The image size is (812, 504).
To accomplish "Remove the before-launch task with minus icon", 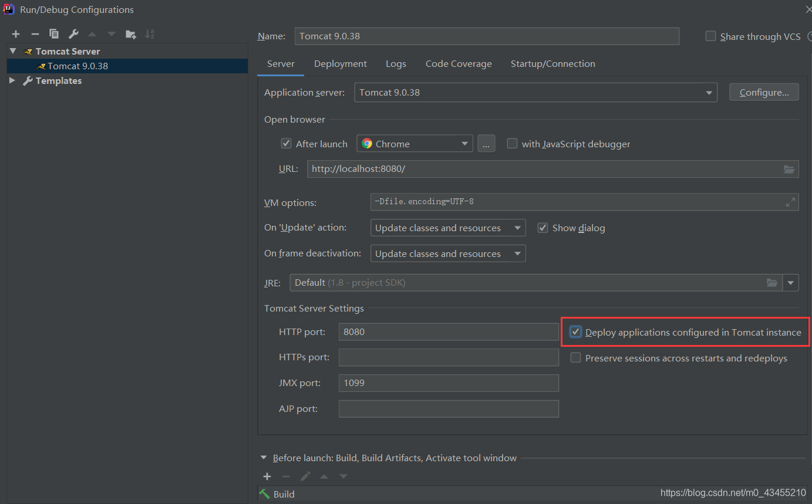I will point(286,476).
